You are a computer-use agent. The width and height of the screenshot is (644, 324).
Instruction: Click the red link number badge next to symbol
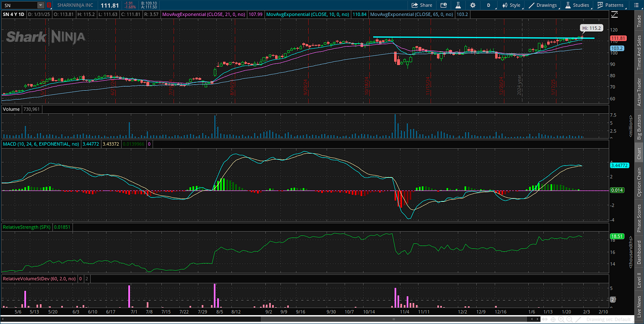click(x=49, y=5)
